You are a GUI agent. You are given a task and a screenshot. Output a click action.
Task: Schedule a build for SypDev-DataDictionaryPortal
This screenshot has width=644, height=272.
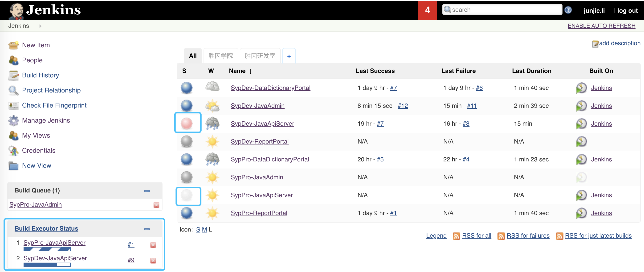pyautogui.click(x=581, y=88)
